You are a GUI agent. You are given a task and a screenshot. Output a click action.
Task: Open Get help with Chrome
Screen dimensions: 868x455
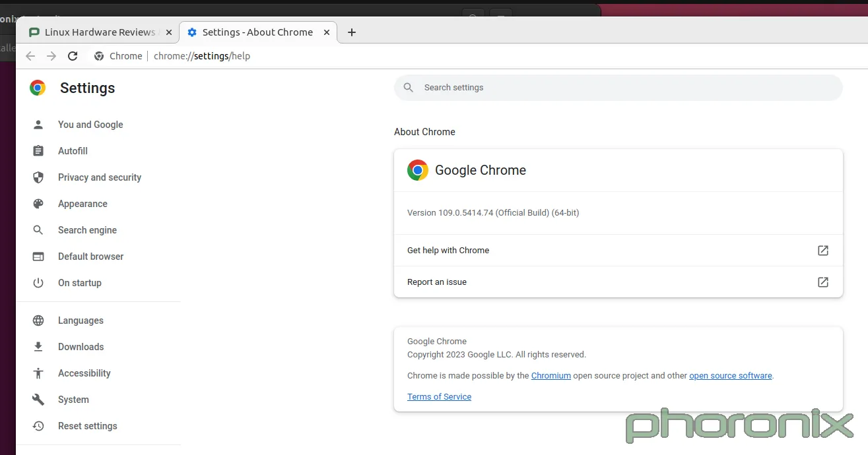click(x=618, y=251)
